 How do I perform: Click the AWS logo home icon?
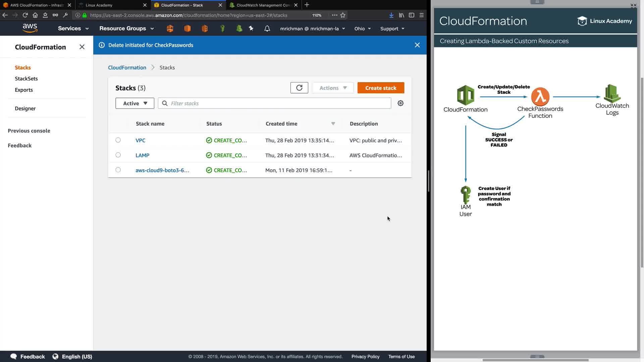[x=30, y=28]
